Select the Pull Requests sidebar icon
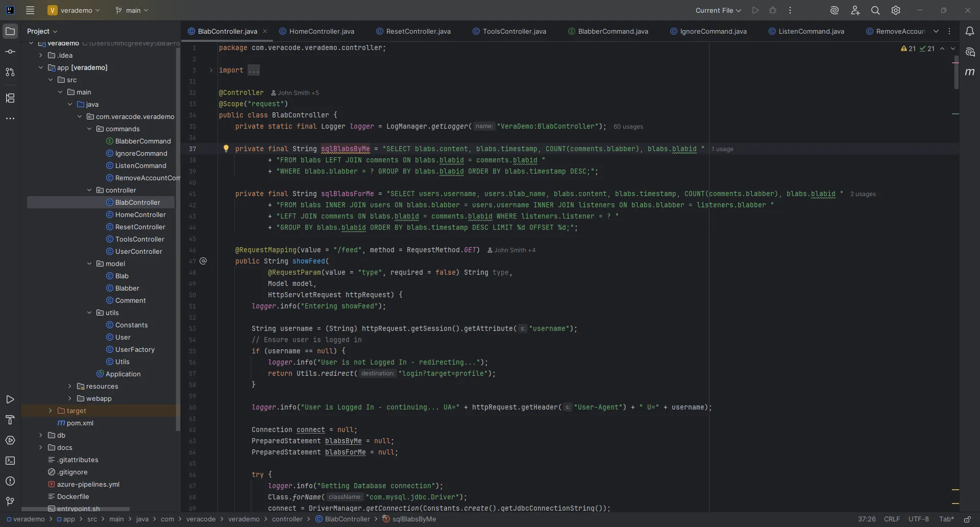 pos(10,72)
